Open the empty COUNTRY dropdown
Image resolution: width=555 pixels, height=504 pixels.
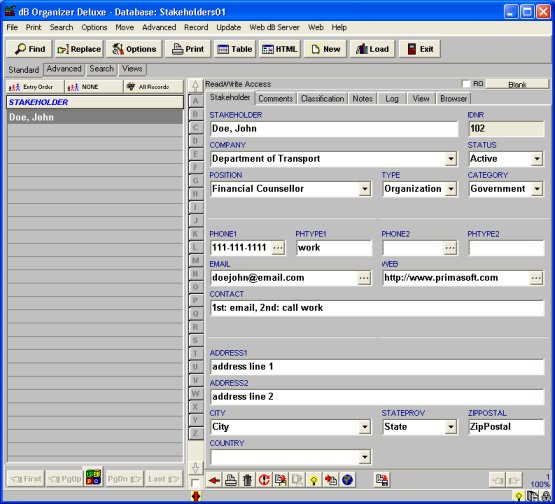365,457
